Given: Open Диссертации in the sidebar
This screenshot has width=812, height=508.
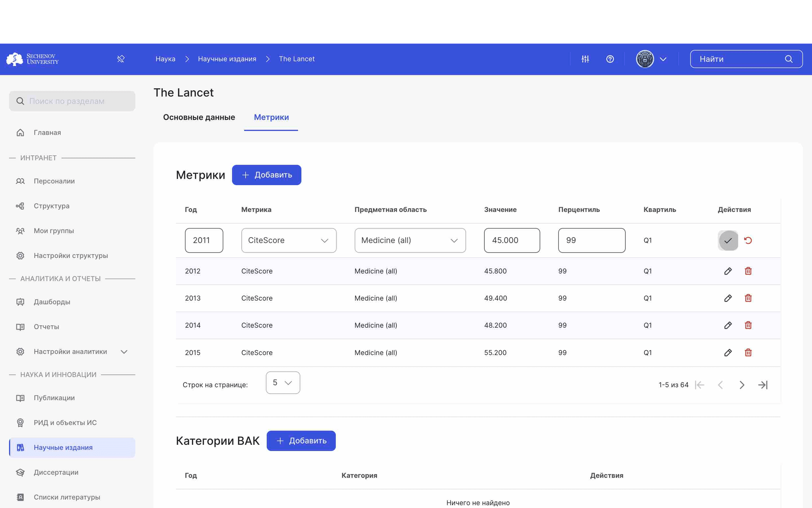Looking at the screenshot, I should click(72, 472).
